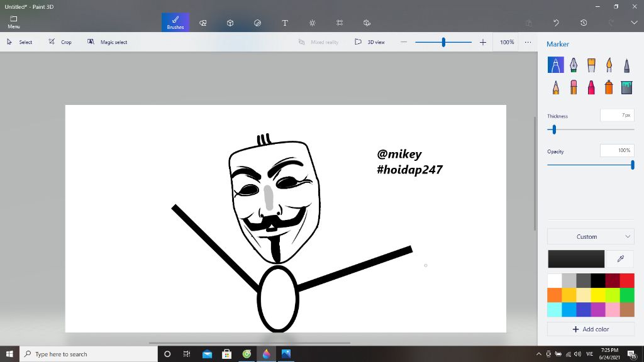This screenshot has height=362, width=644.
Task: Click the Redo arrow
Action: coord(611,23)
